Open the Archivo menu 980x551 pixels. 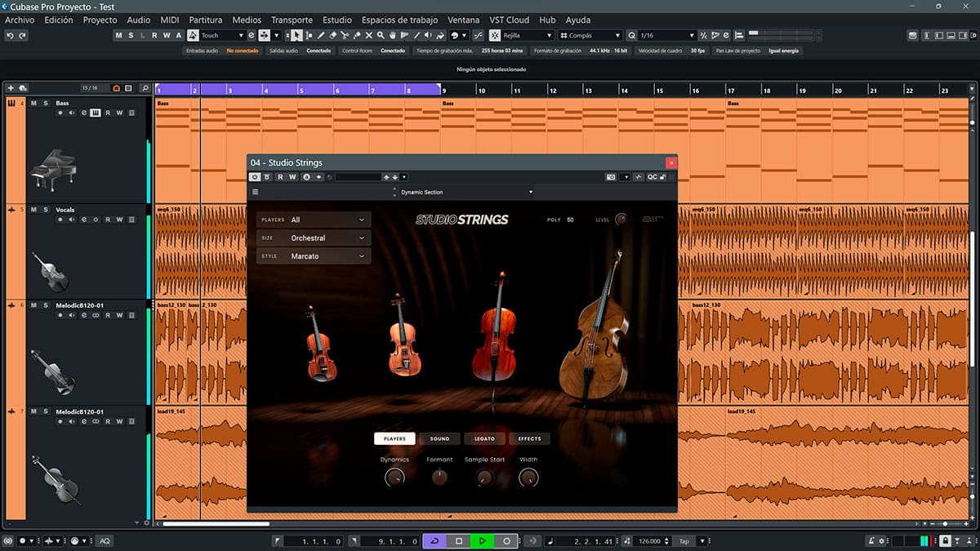(x=20, y=20)
